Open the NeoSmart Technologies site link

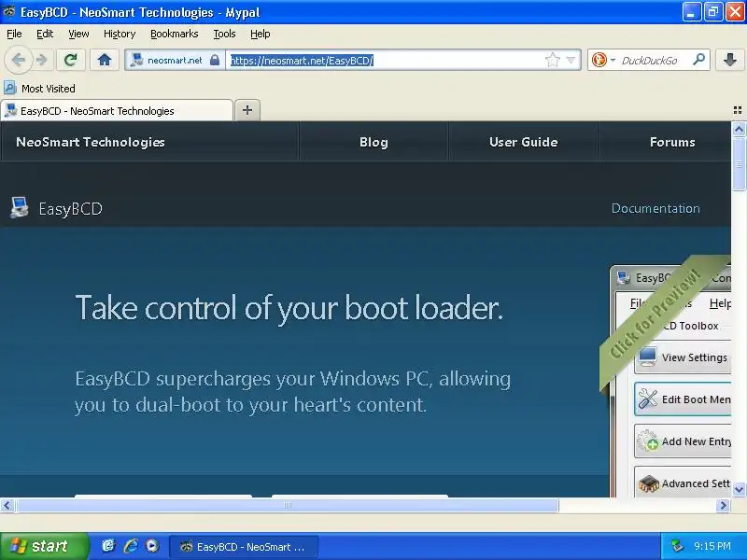(91, 142)
